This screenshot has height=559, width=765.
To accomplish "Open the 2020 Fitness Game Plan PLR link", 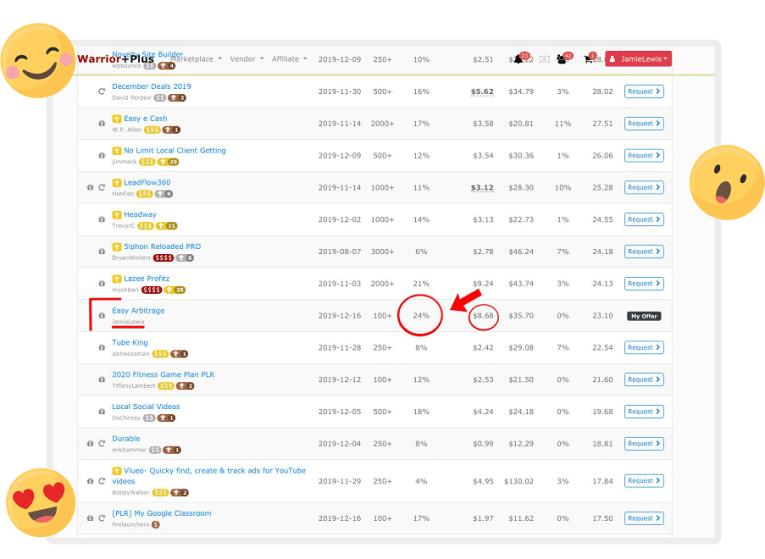I will (x=163, y=375).
